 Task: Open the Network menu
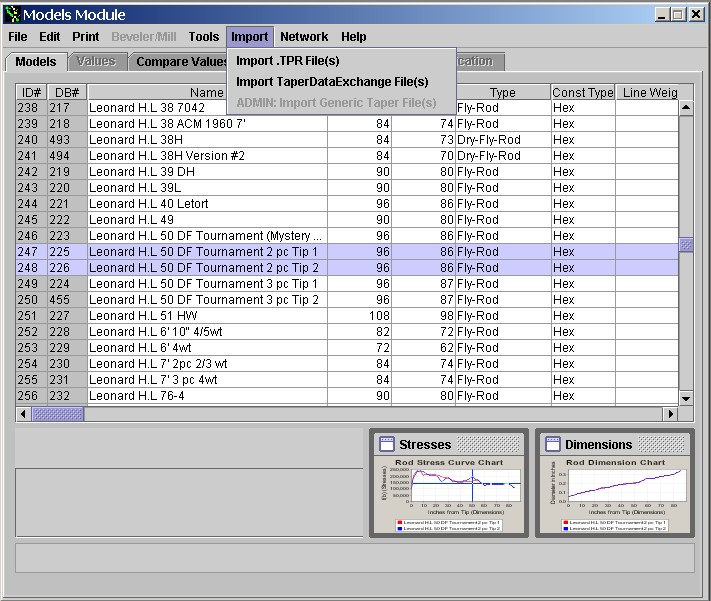(304, 37)
